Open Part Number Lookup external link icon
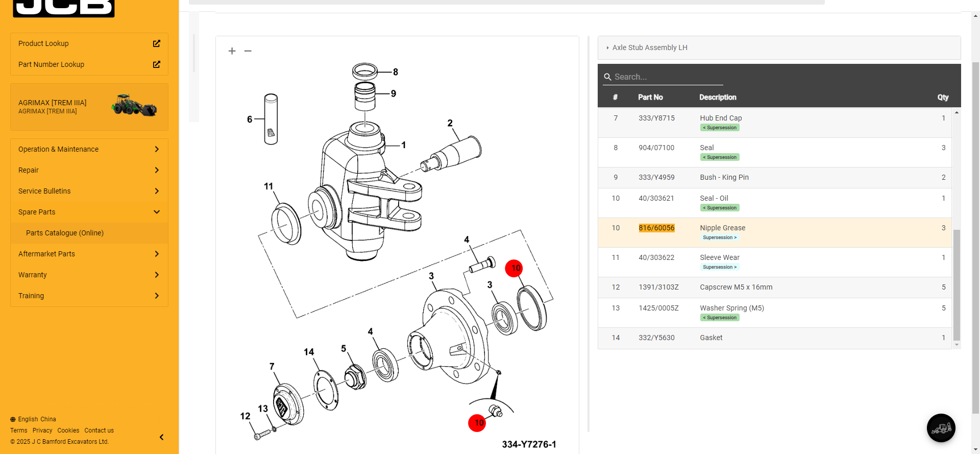980x454 pixels. click(x=157, y=64)
